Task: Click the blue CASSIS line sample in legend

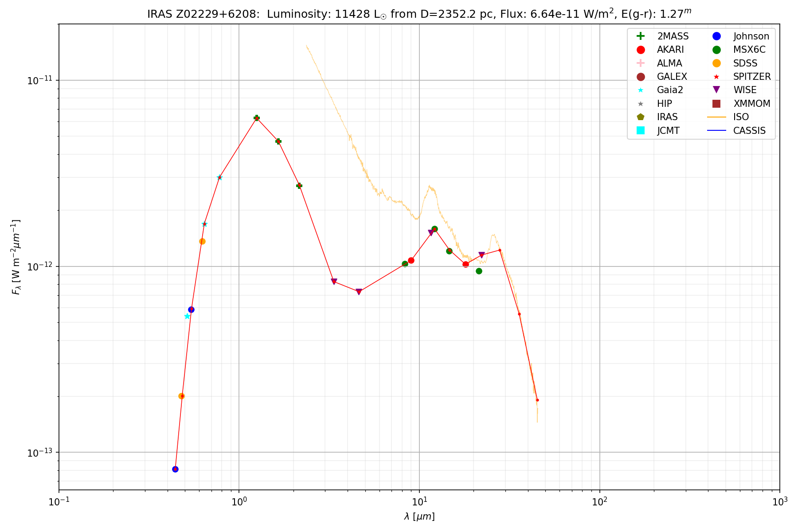Action: 716,130
